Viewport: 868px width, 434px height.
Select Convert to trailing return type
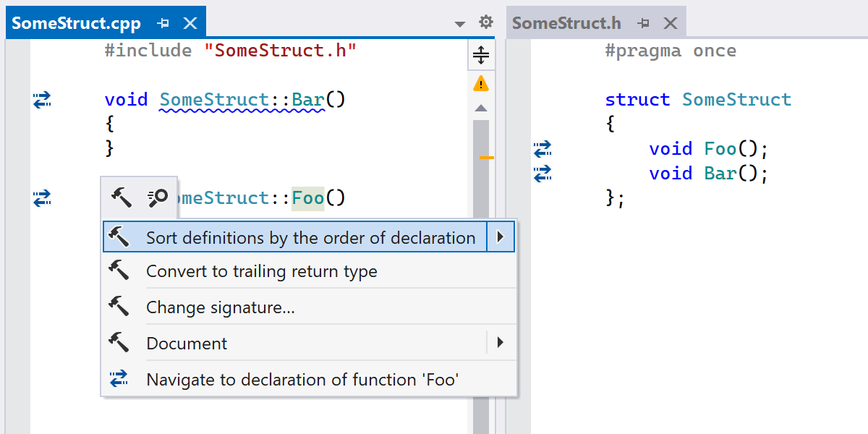(x=261, y=272)
